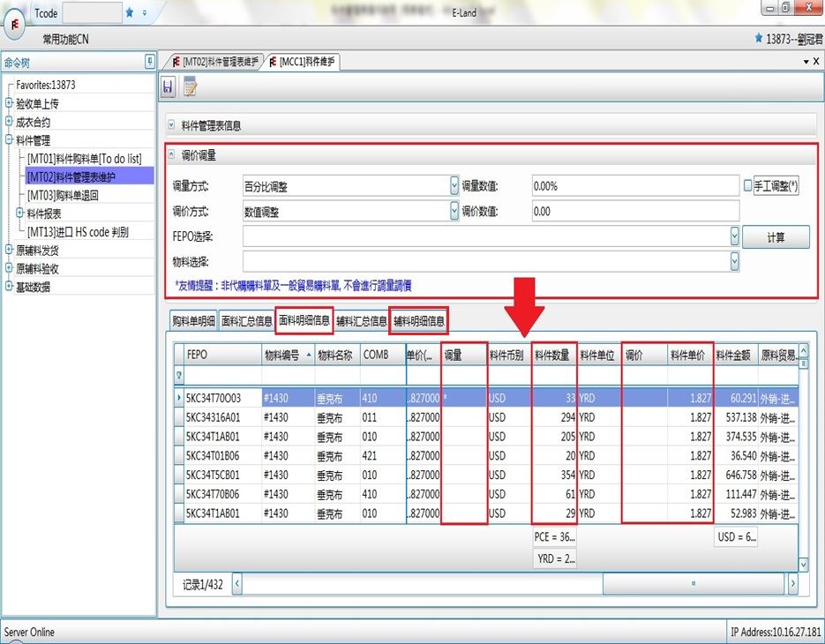
Task: Close the active tab with X icon
Action: (x=816, y=62)
